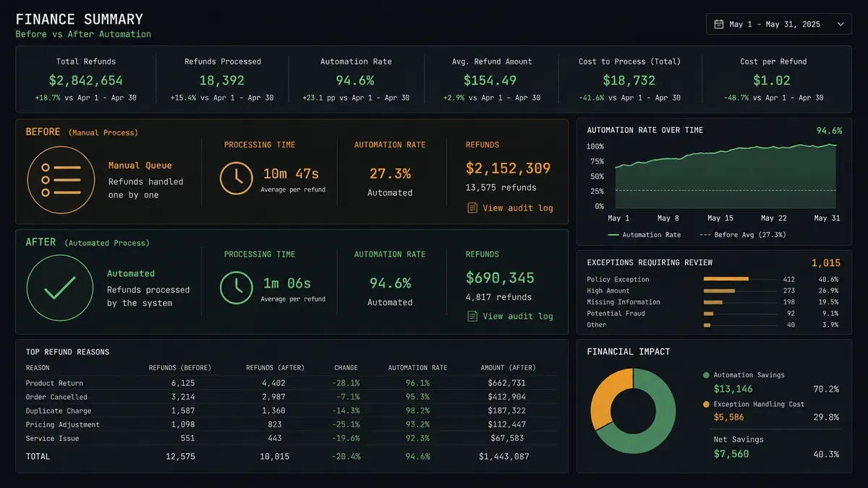Click the Automation Savings amount $13,146
The width and height of the screenshot is (868, 488).
(733, 389)
